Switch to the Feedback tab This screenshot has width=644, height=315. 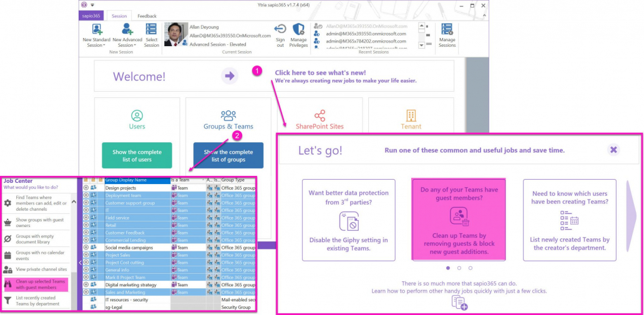tap(147, 16)
